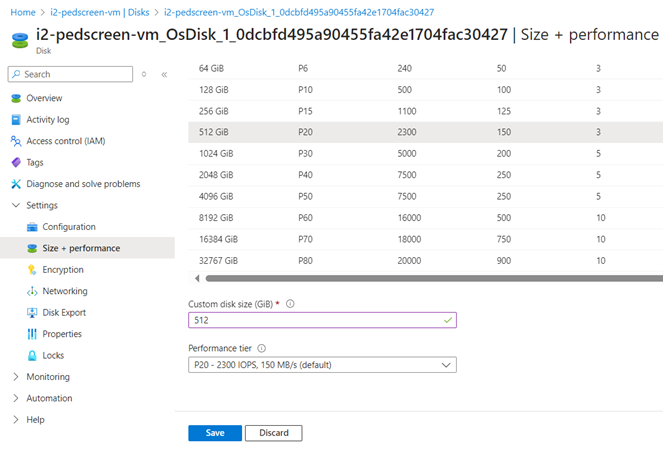This screenshot has height=449, width=663.
Task: Select Properties menu item
Action: pos(62,334)
